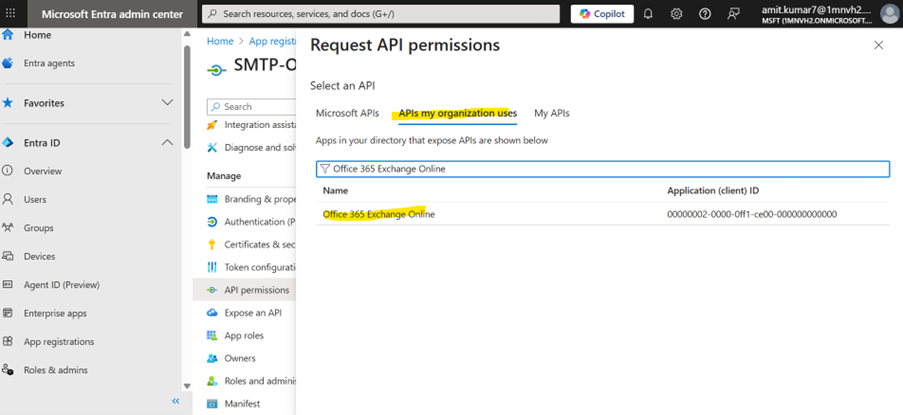This screenshot has height=415, width=903.
Task: Open Users in the sidebar
Action: (35, 200)
